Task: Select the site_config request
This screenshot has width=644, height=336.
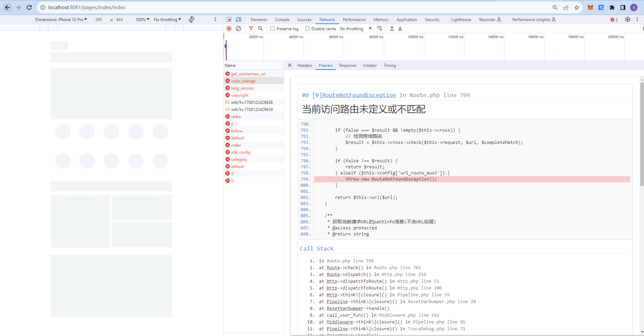Action: point(253,152)
